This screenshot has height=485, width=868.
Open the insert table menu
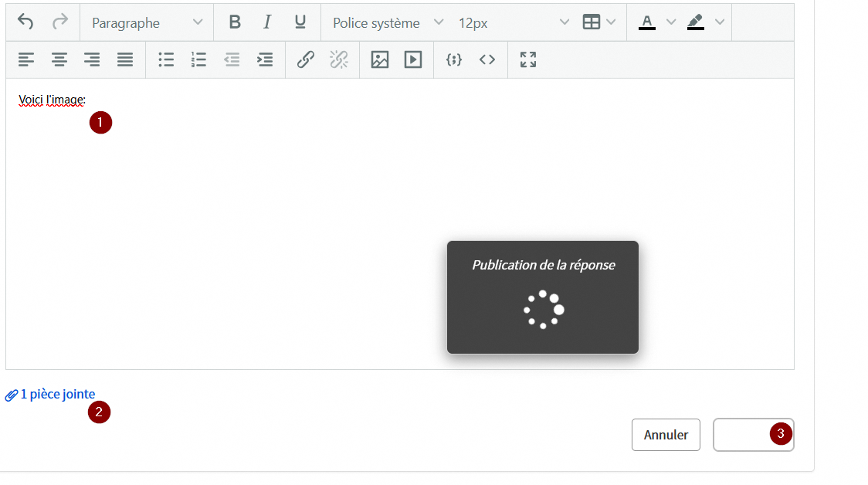click(x=599, y=22)
